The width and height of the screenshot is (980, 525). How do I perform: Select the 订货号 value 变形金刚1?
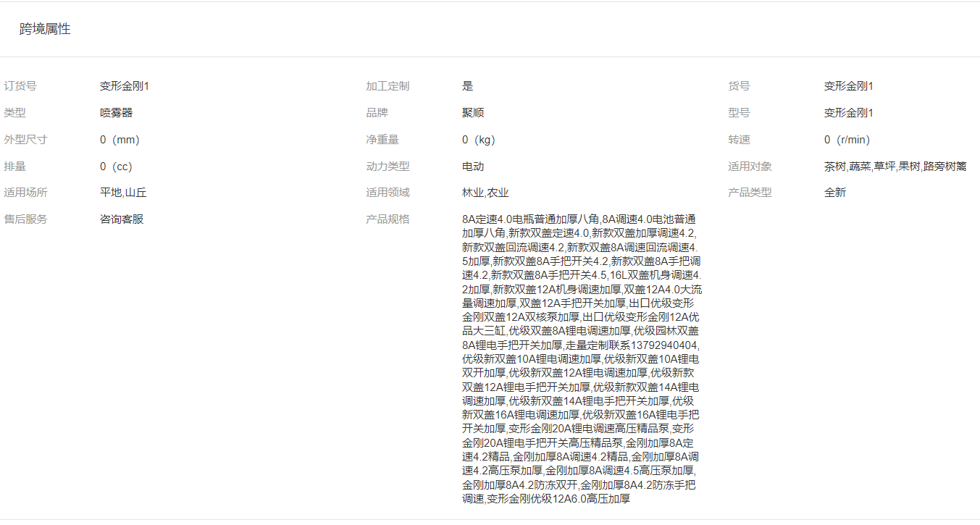125,86
